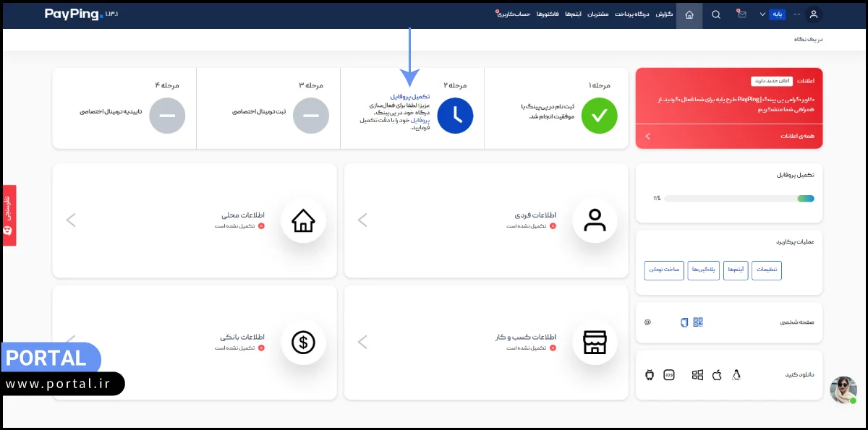Click the تنظیمات quick action button
This screenshot has height=430, width=868.
tap(767, 270)
